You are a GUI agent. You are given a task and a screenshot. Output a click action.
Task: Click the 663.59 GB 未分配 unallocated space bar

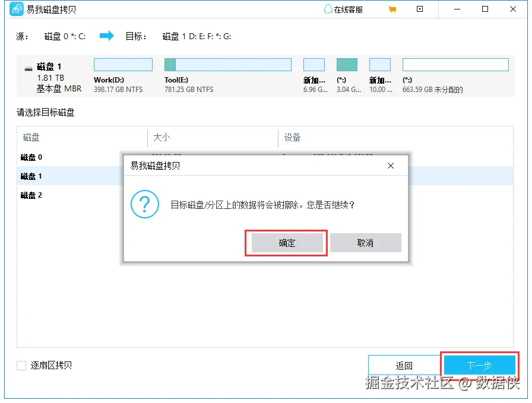(x=455, y=64)
